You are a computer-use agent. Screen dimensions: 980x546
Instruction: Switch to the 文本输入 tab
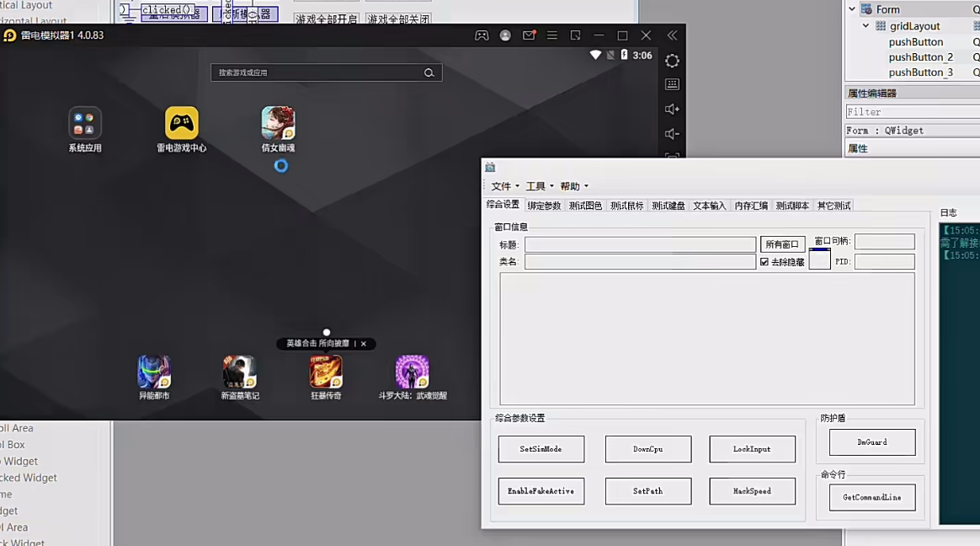click(x=710, y=206)
